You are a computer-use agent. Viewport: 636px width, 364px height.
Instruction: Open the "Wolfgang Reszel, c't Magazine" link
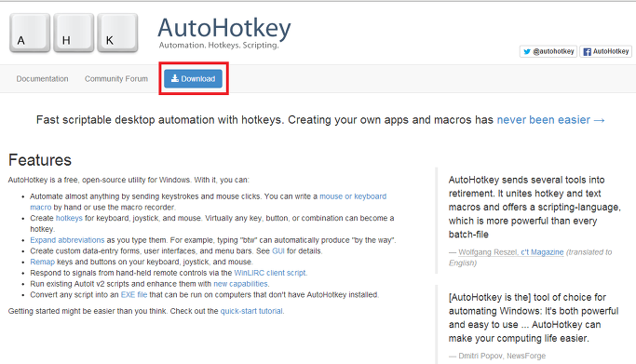(x=511, y=252)
